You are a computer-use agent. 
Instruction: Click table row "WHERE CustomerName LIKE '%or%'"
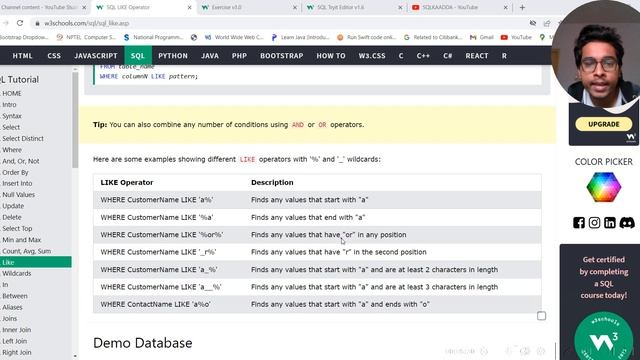[317, 235]
